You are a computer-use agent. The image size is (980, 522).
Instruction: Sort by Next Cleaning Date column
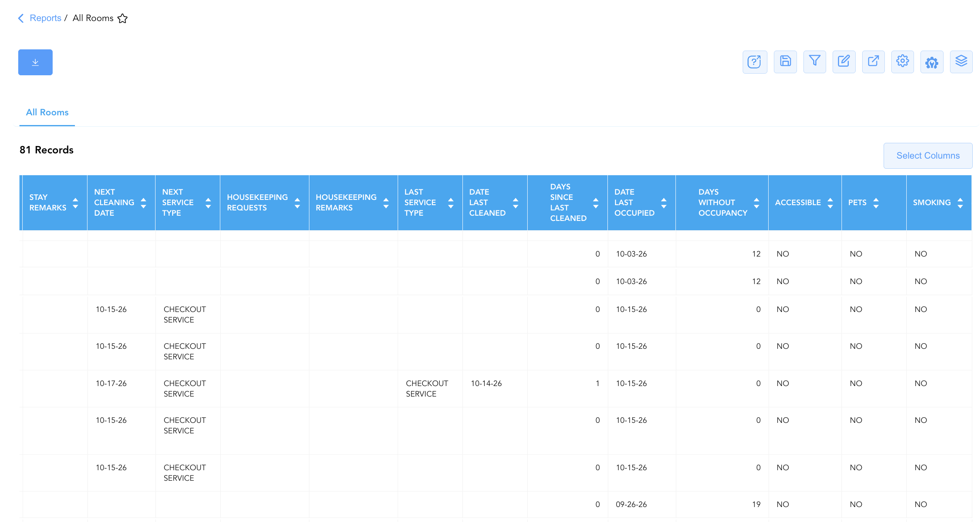(143, 203)
